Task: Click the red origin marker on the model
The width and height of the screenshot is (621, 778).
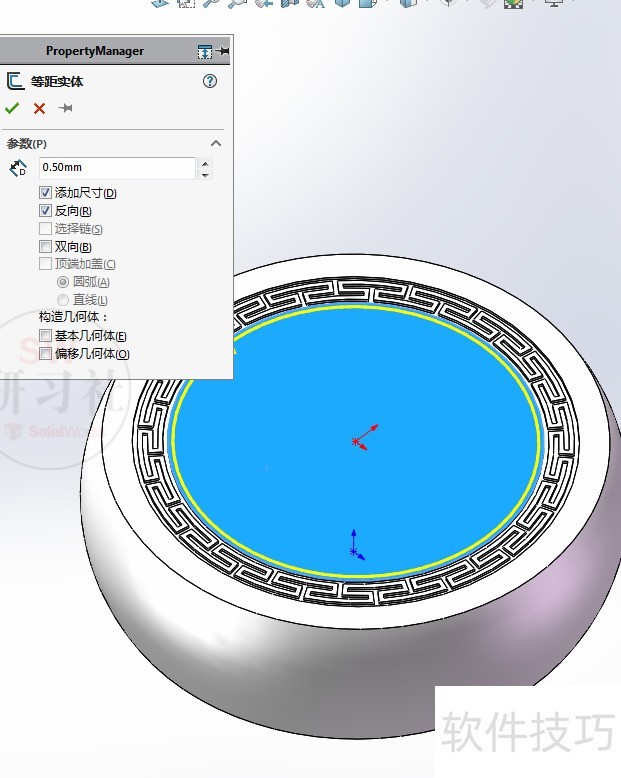Action: coord(357,441)
